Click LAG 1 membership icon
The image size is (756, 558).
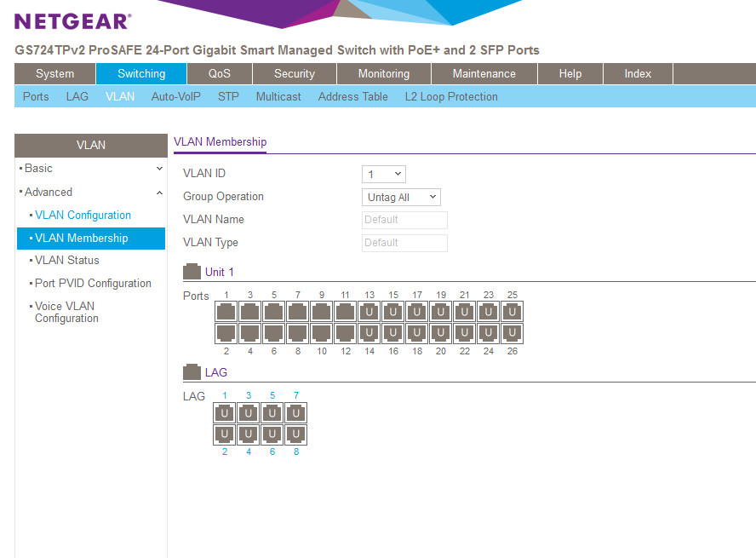(x=225, y=413)
